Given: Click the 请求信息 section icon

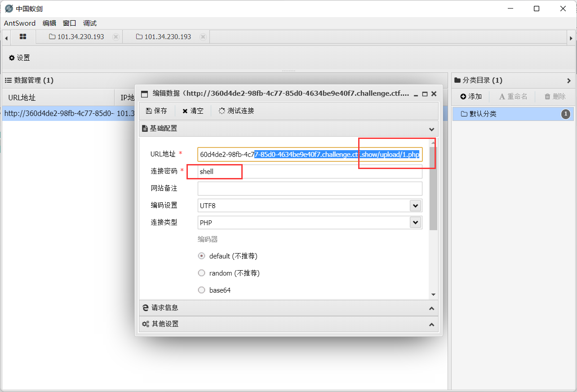Looking at the screenshot, I should [145, 308].
